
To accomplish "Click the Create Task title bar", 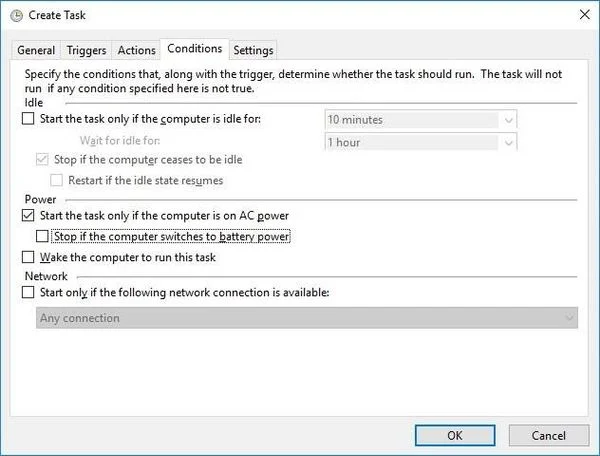I will click(300, 15).
